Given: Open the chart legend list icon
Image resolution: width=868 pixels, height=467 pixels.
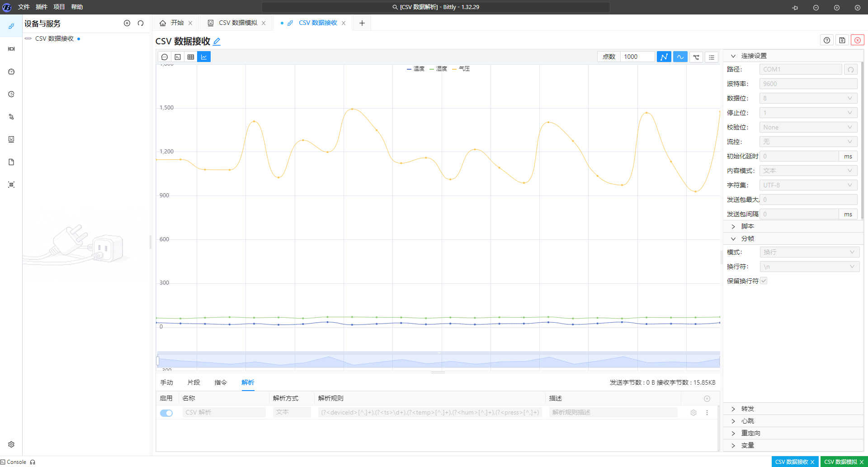Looking at the screenshot, I should [x=712, y=57].
